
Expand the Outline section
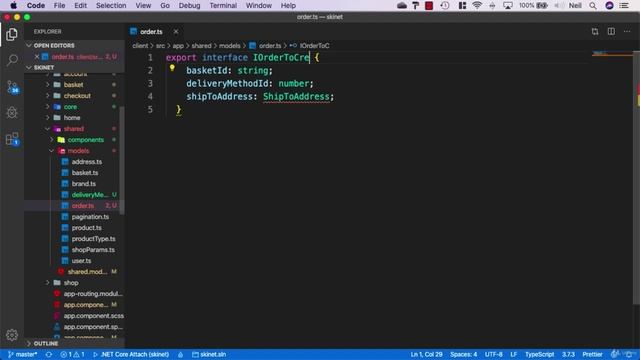point(29,343)
